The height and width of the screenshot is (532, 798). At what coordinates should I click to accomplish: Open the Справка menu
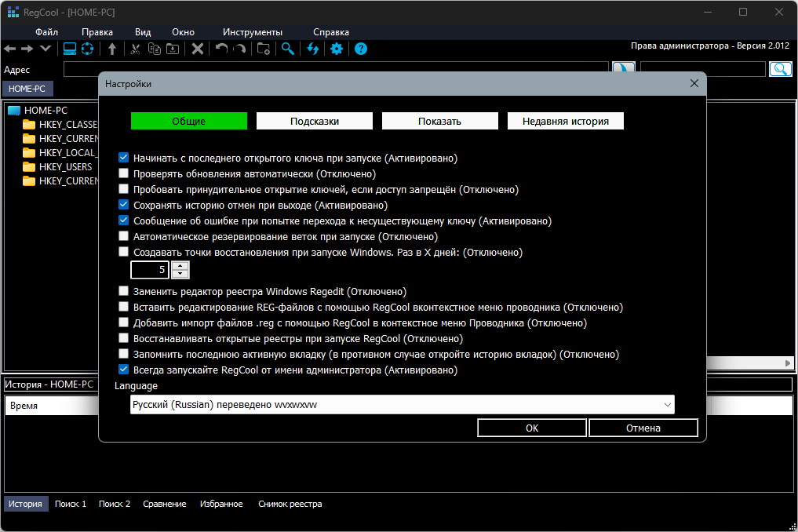point(331,32)
